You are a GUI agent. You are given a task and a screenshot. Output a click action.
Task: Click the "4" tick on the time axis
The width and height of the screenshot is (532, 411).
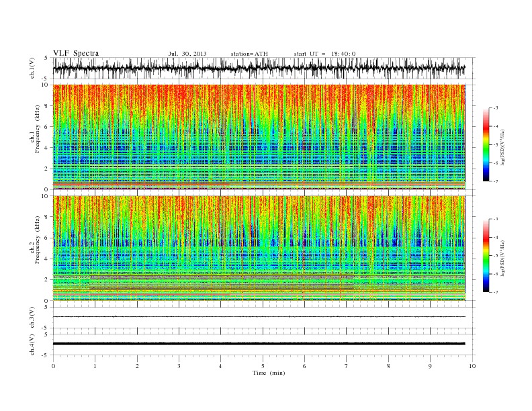221,366
